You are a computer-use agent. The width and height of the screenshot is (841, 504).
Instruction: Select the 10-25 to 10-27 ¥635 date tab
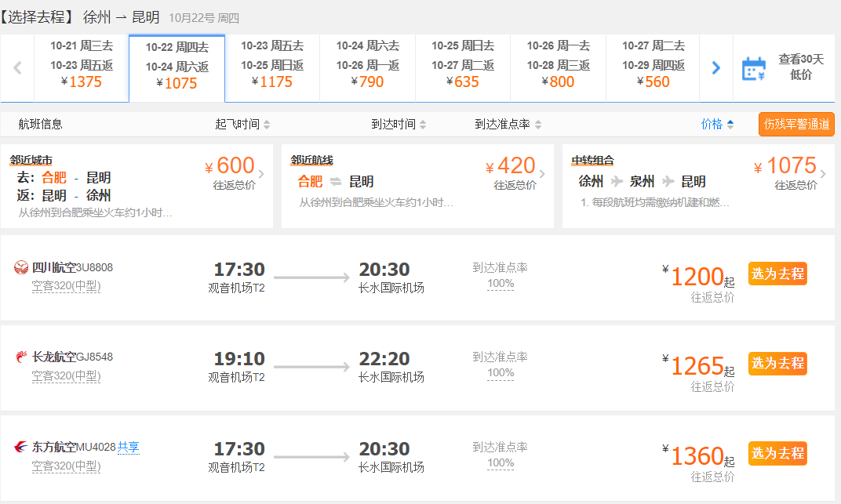coord(463,64)
